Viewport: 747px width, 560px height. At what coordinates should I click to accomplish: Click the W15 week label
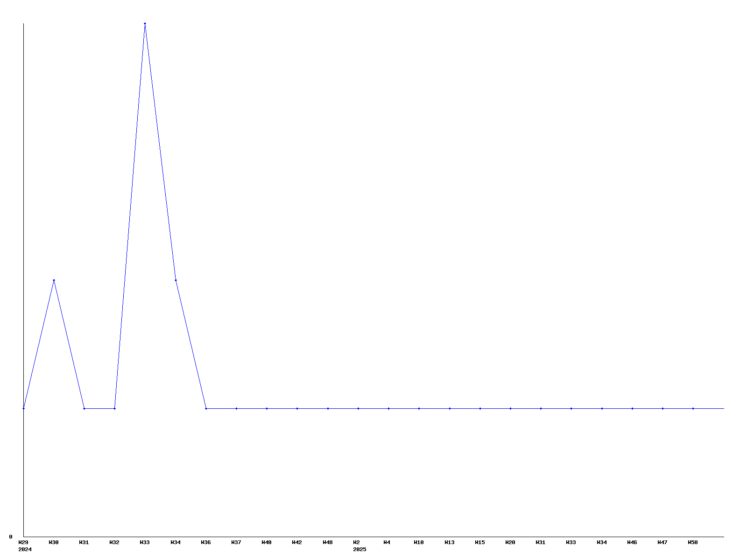[480, 542]
